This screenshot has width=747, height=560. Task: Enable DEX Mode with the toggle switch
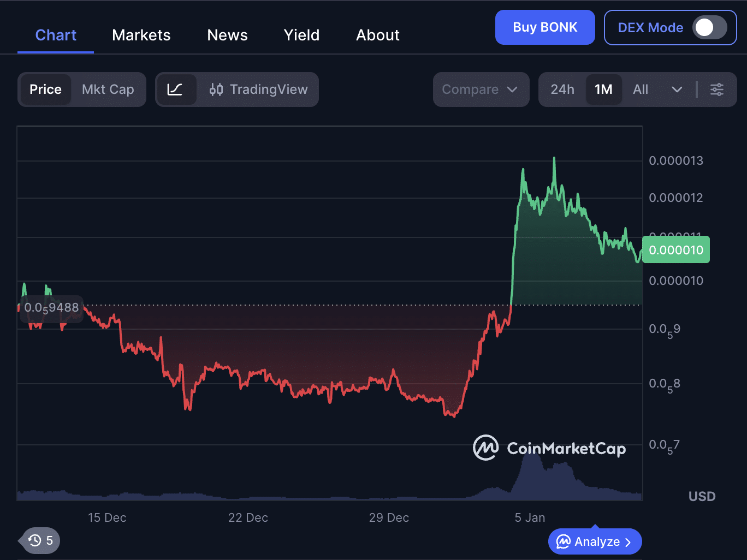(x=709, y=27)
